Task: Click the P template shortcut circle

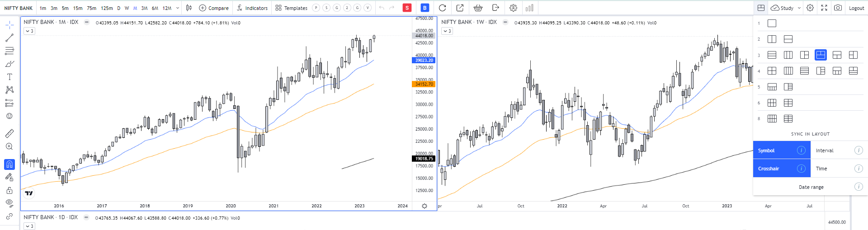Action: pyautogui.click(x=316, y=8)
